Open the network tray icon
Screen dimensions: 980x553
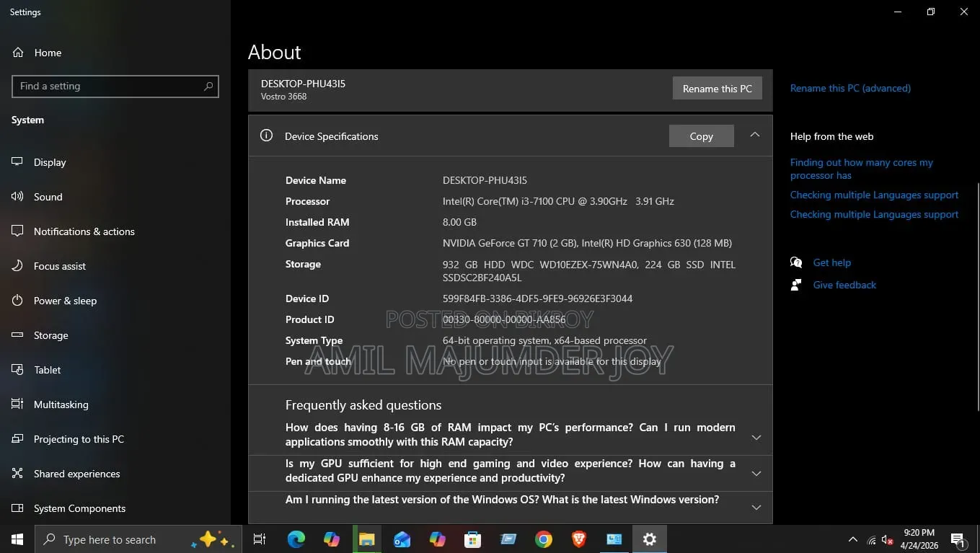(x=871, y=540)
